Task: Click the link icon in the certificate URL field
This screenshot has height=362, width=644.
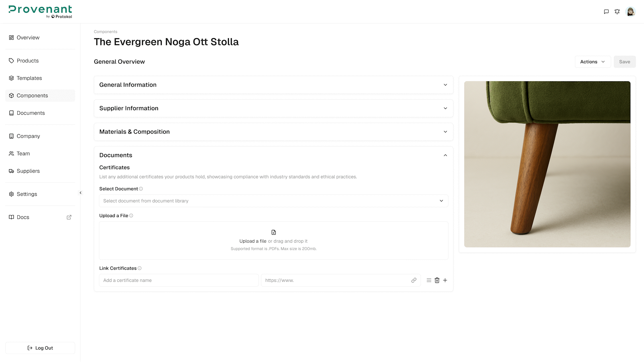Action: 414,280
